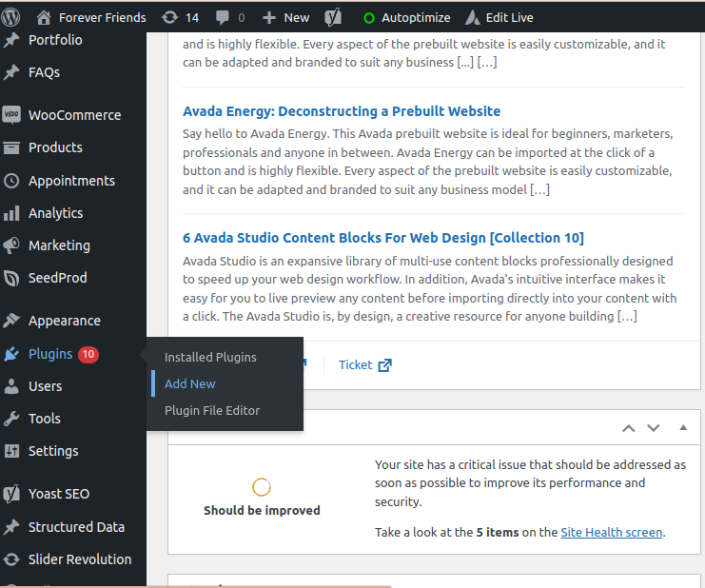This screenshot has height=588, width=705.
Task: Click the WordPress logo icon
Action: [12, 17]
